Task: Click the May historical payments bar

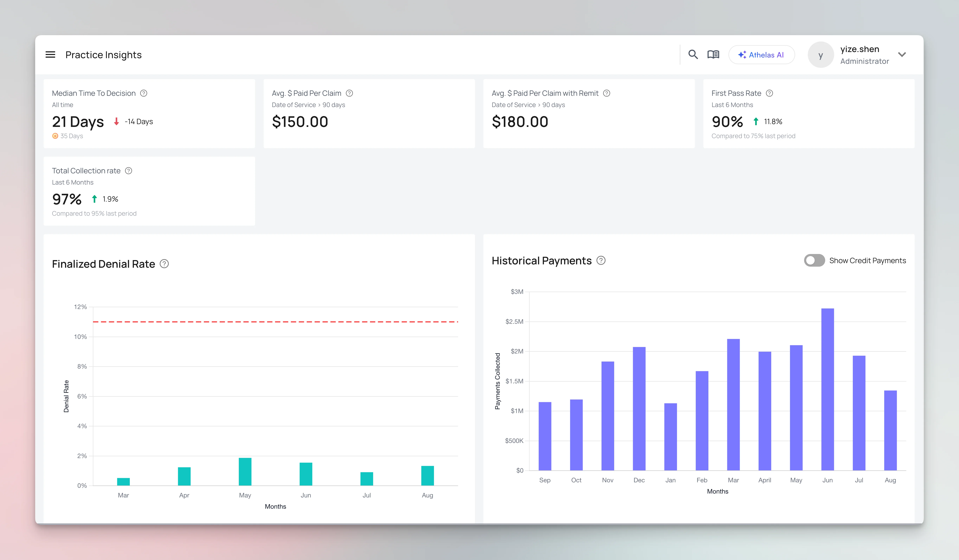Action: click(x=796, y=408)
